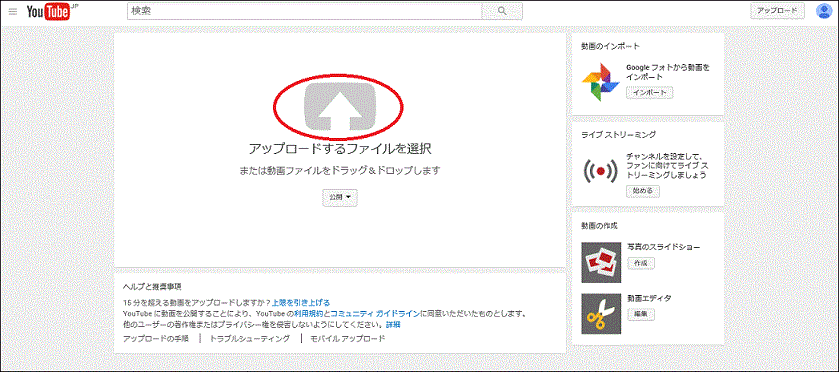This screenshot has width=839, height=372.
Task: Click the live streaming broadcast icon
Action: tap(600, 171)
